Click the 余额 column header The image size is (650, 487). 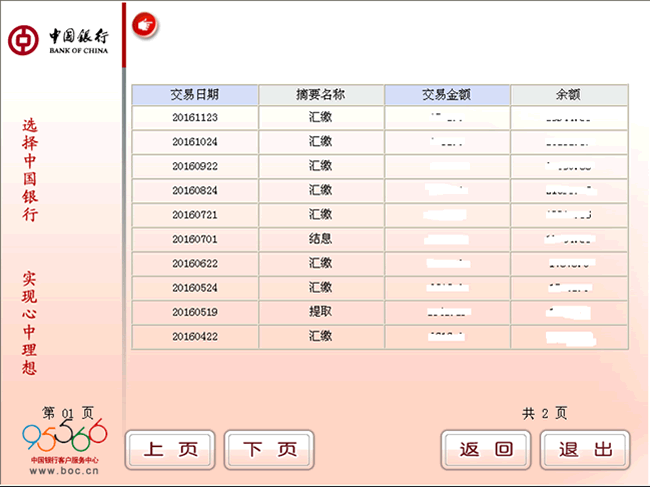coord(569,95)
